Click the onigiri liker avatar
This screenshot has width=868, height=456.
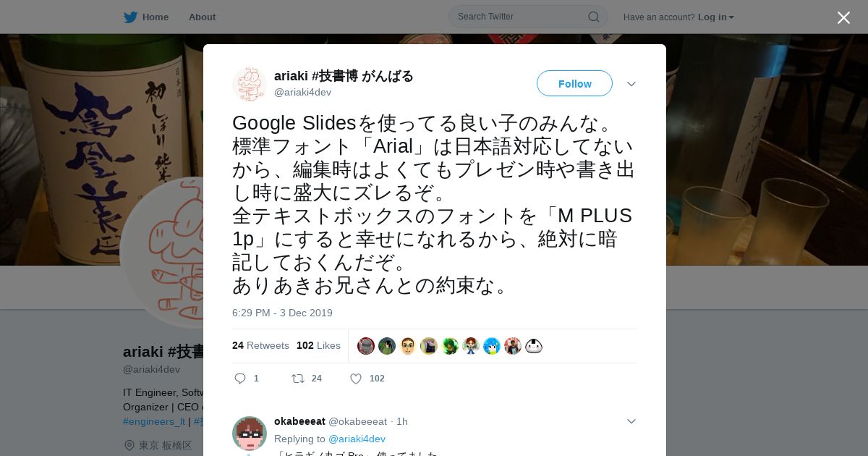534,346
